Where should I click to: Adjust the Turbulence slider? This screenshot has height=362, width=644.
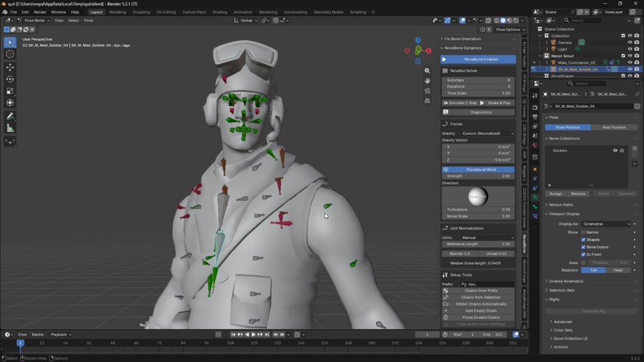click(x=479, y=209)
